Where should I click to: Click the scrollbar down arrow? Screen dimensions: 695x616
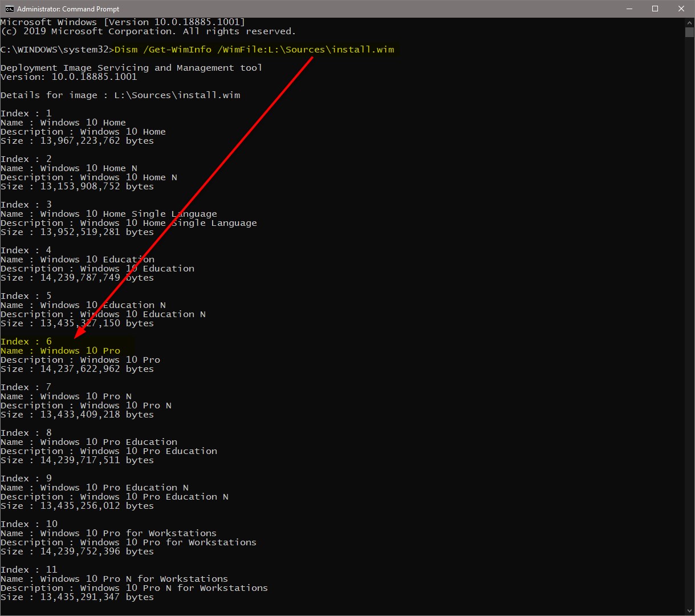(x=689, y=610)
